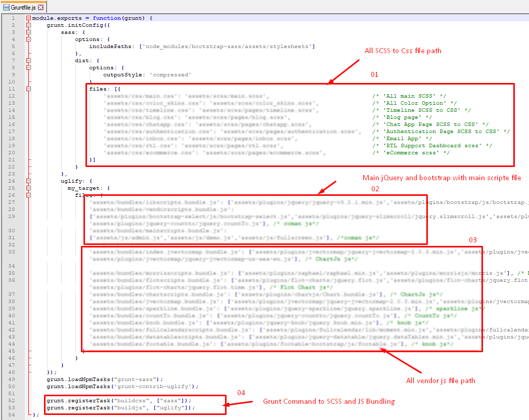This screenshot has width=529, height=420.
Task: Click the outputStyle: 'compressed' text
Action: [147, 74]
